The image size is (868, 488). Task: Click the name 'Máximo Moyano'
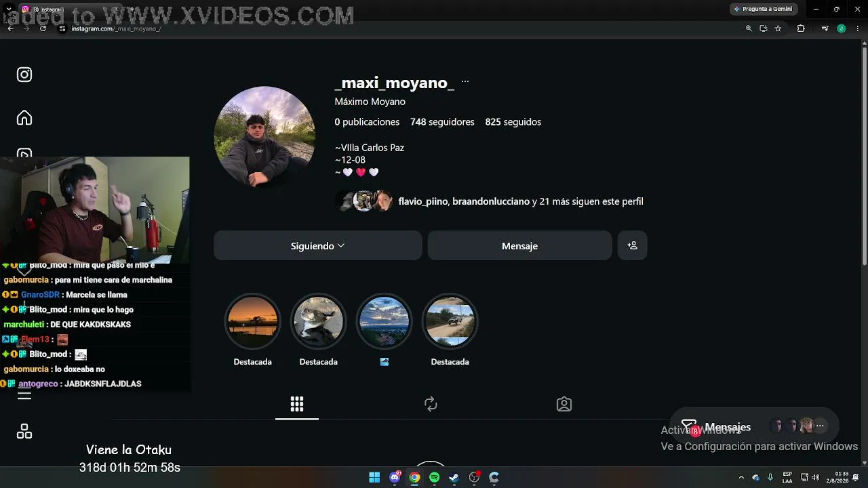pos(370,102)
